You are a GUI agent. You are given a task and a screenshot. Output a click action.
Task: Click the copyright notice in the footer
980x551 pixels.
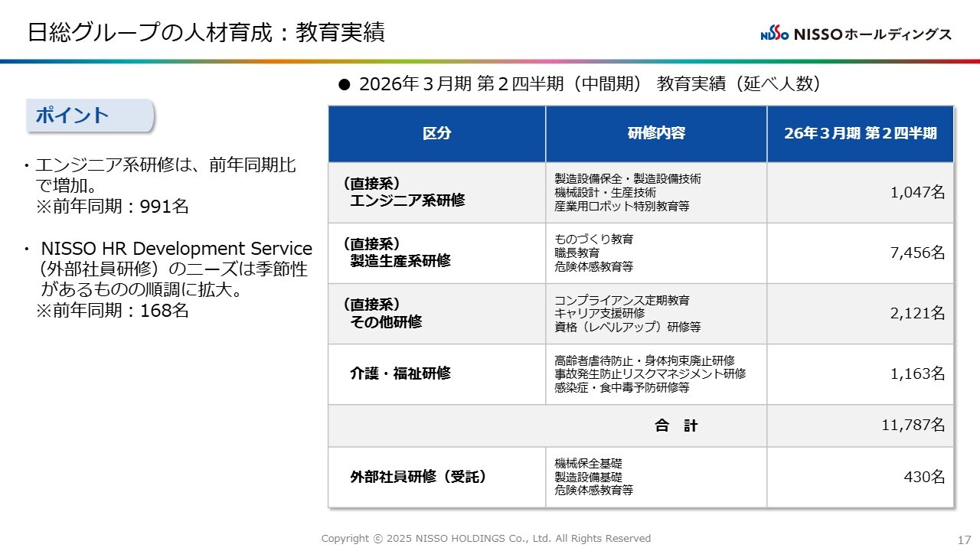[485, 539]
